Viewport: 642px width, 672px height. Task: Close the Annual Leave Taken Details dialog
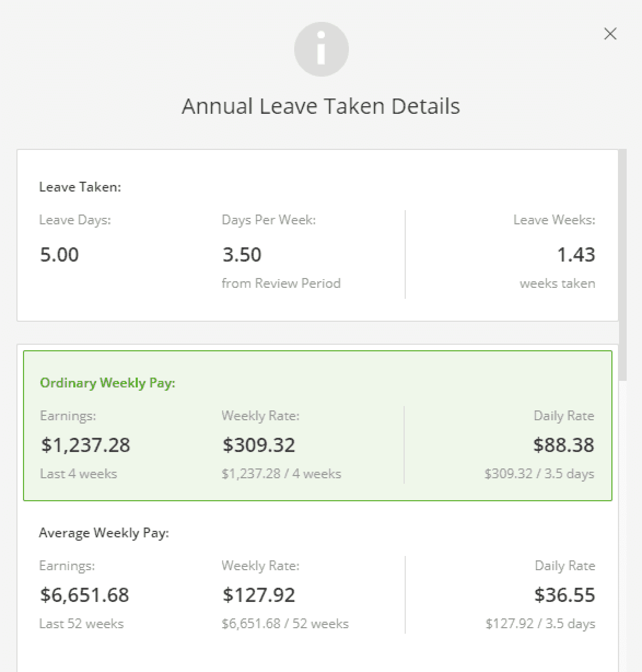[610, 33]
